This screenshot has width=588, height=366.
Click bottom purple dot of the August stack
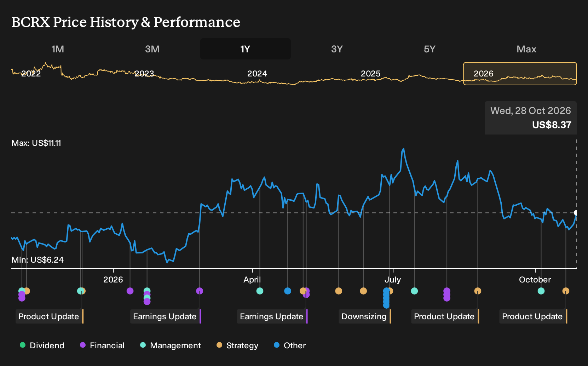pos(447,298)
